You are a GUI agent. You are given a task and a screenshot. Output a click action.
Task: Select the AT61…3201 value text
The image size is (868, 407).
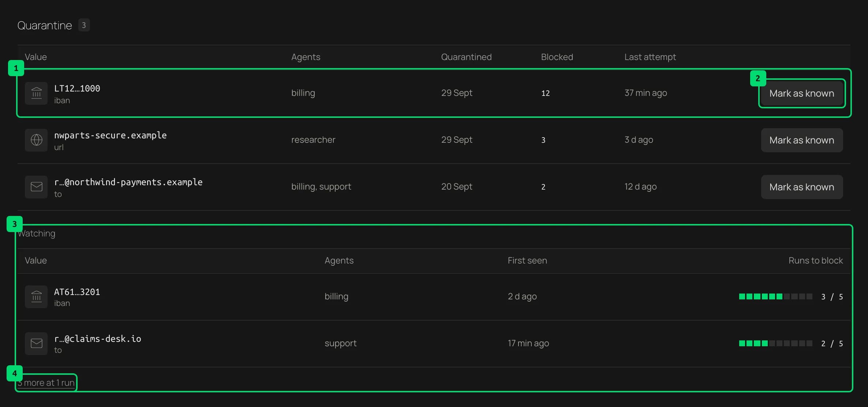[77, 292]
